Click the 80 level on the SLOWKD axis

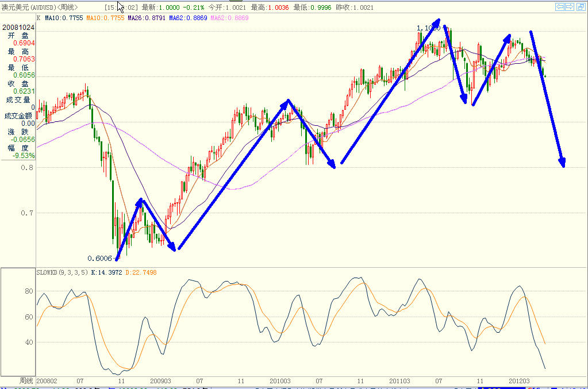(x=29, y=291)
